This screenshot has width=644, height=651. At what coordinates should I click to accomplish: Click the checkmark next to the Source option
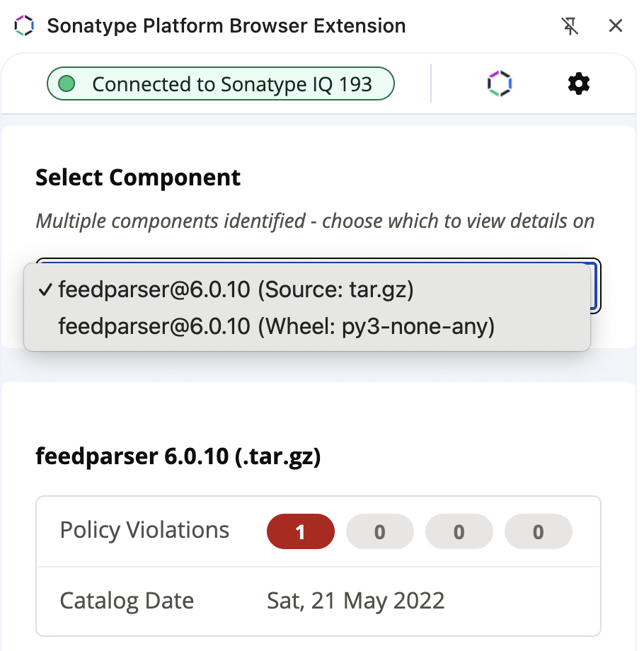point(45,289)
